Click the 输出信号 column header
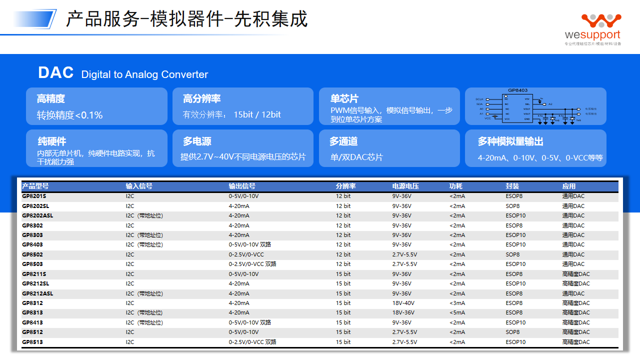Viewport: 640px width, 360px height. [x=242, y=186]
